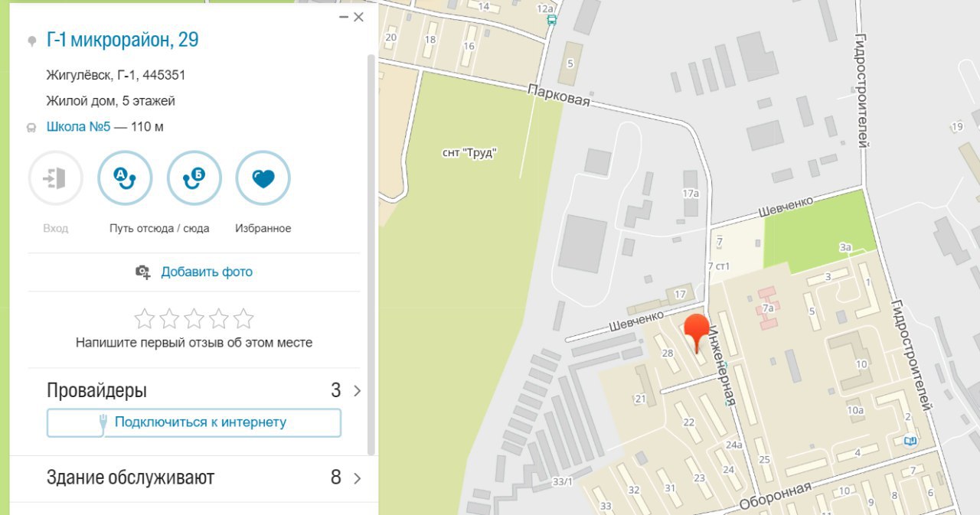Click the side panel vertical scrollbar
Image resolution: width=980 pixels, height=515 pixels.
(371, 253)
